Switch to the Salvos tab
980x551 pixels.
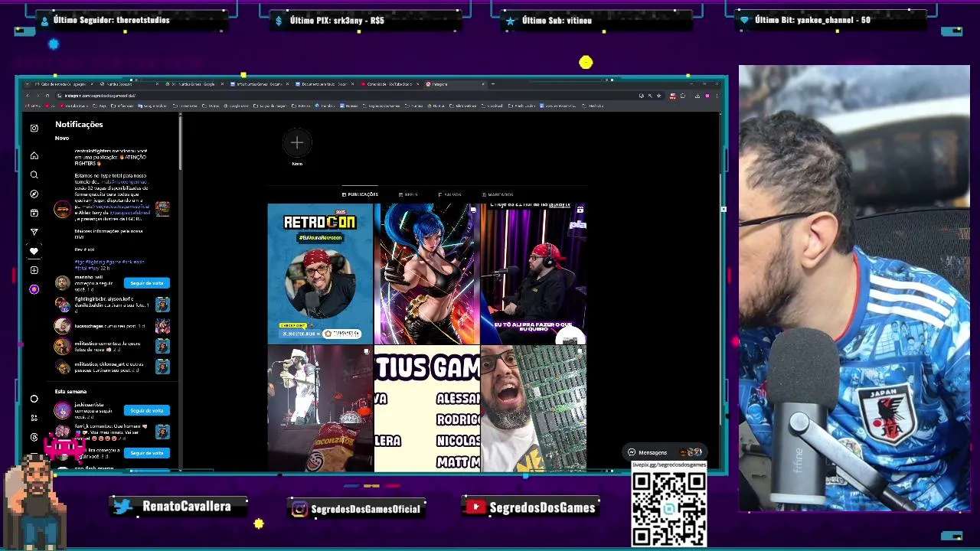pos(449,194)
